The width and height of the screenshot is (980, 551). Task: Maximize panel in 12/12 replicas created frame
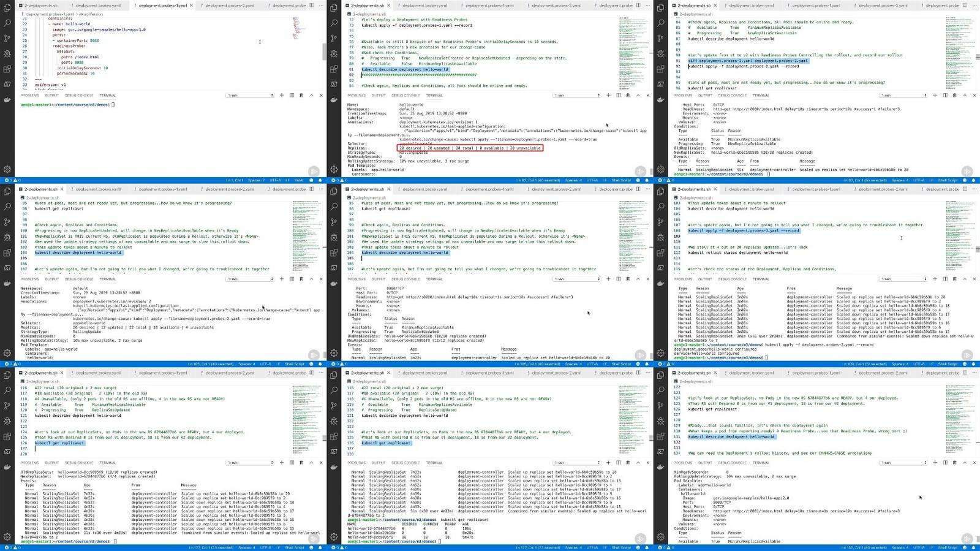tap(638, 279)
